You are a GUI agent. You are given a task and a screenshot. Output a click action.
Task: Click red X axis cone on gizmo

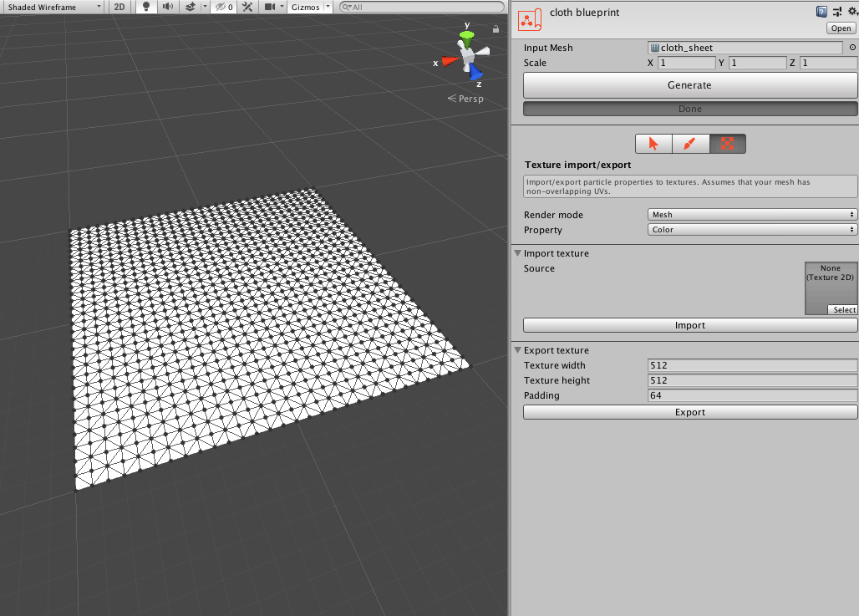pos(450,61)
